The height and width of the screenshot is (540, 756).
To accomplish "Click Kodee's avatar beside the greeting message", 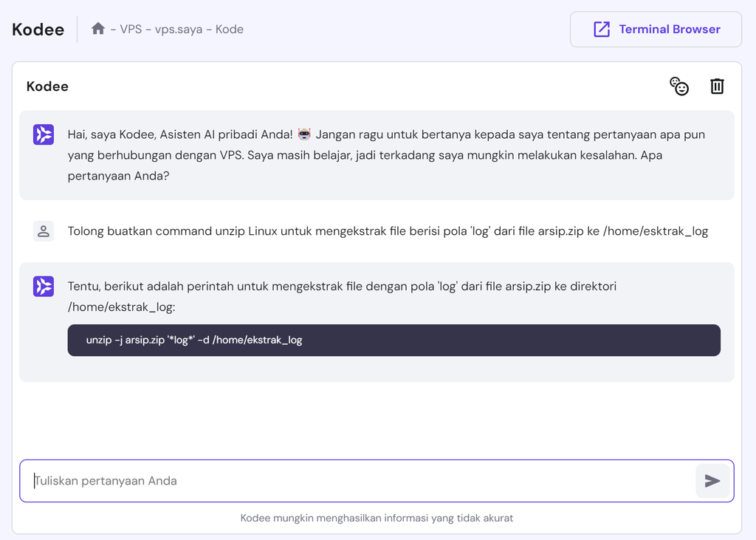I will click(44, 134).
